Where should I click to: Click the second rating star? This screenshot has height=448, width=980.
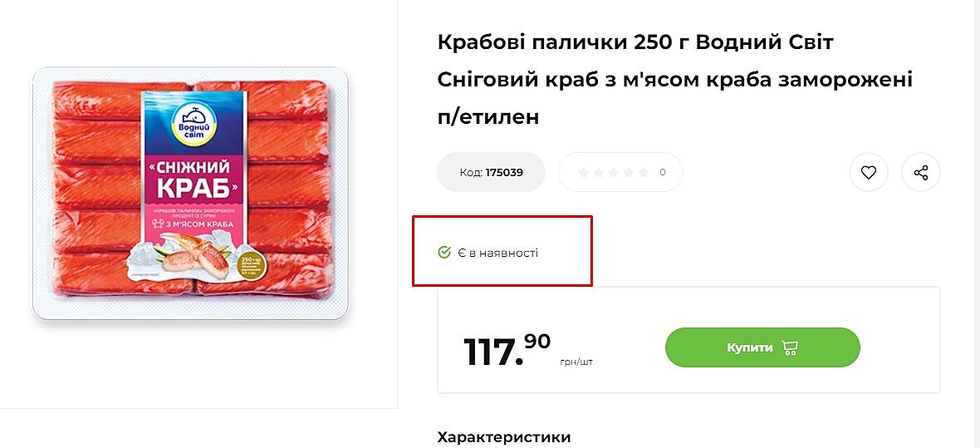tap(598, 173)
